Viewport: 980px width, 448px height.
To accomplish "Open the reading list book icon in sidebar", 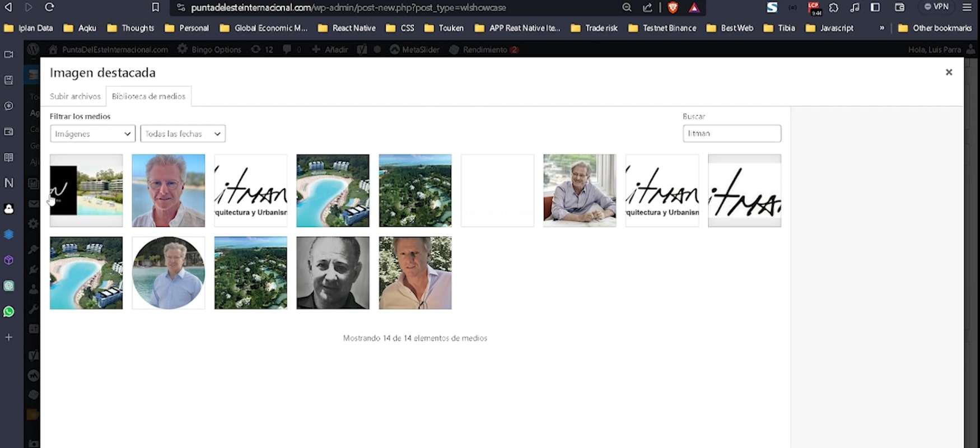I will [x=9, y=157].
